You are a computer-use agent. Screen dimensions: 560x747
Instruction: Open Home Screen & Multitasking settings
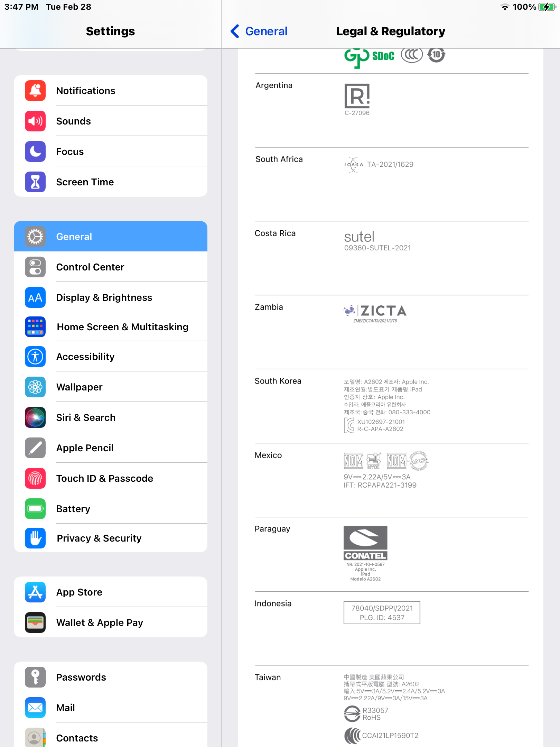click(111, 327)
